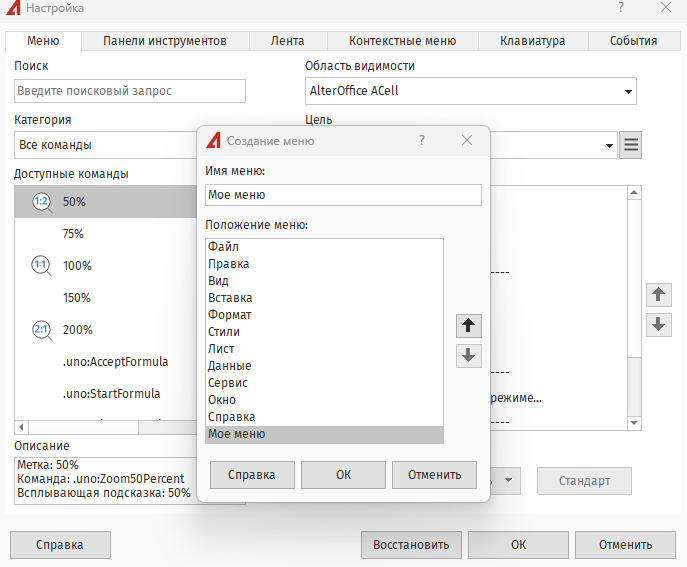Click the down arrow in Settings dialog
The height and width of the screenshot is (567, 687).
[658, 325]
